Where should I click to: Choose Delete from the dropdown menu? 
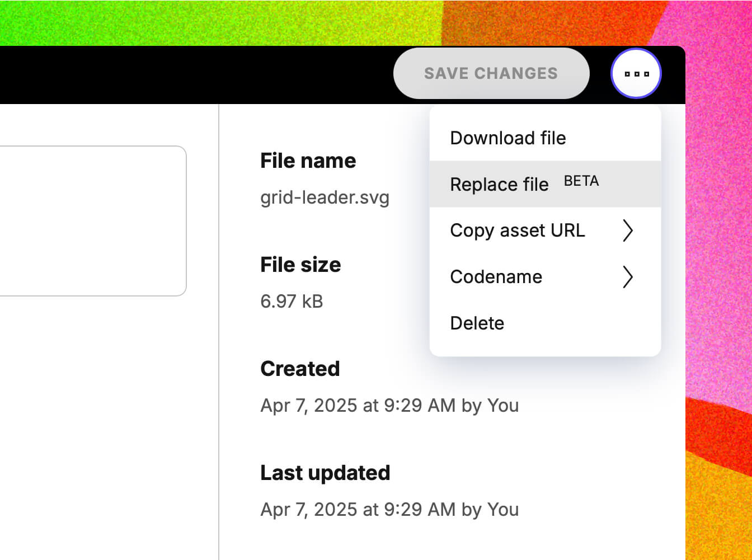pyautogui.click(x=477, y=323)
